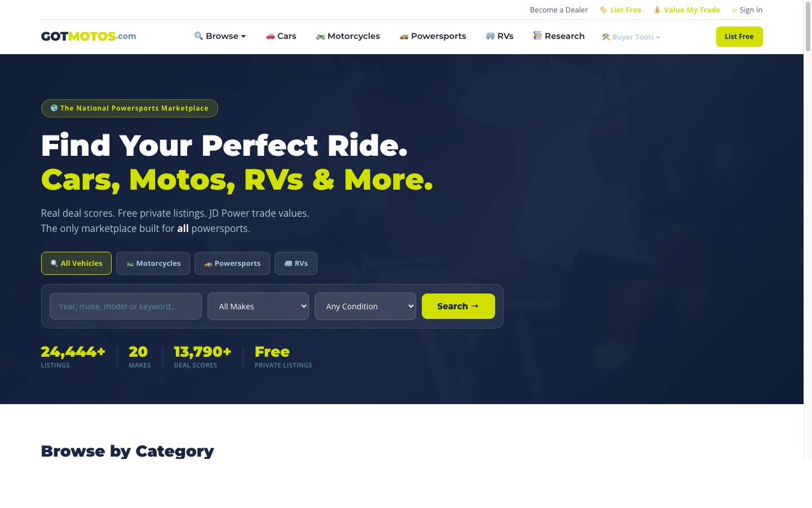
Task: Expand the Buyer Tools menu
Action: [631, 37]
